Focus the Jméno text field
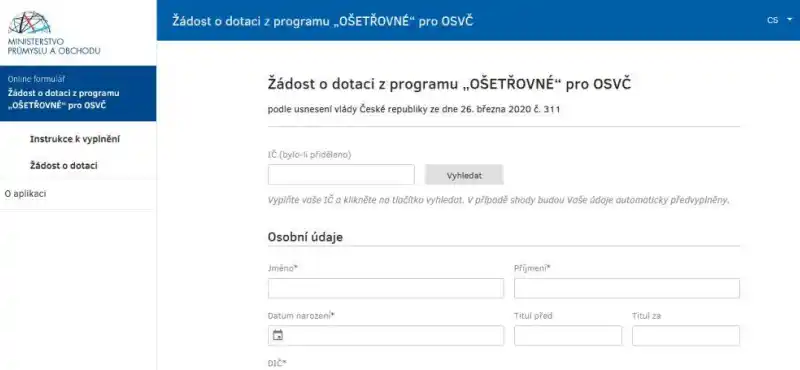Screen dimensions: 800x370 click(386, 288)
